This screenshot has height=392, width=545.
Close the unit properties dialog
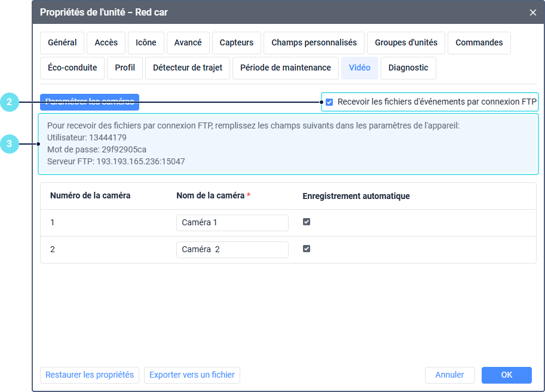click(533, 12)
